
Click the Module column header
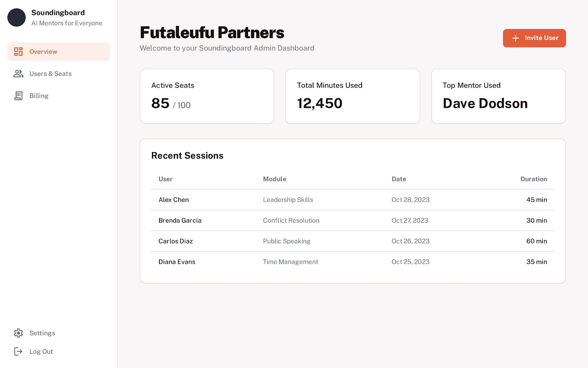coord(275,179)
